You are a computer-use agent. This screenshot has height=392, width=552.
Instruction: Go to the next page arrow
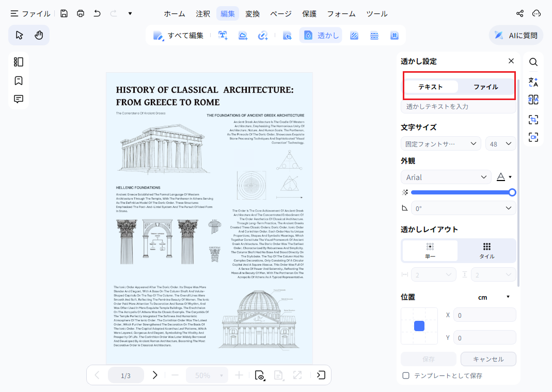click(155, 375)
